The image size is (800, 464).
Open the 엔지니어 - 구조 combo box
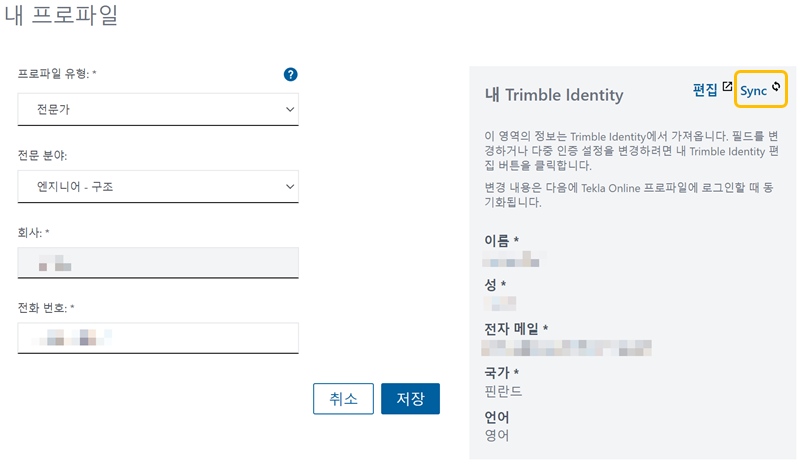[x=150, y=186]
